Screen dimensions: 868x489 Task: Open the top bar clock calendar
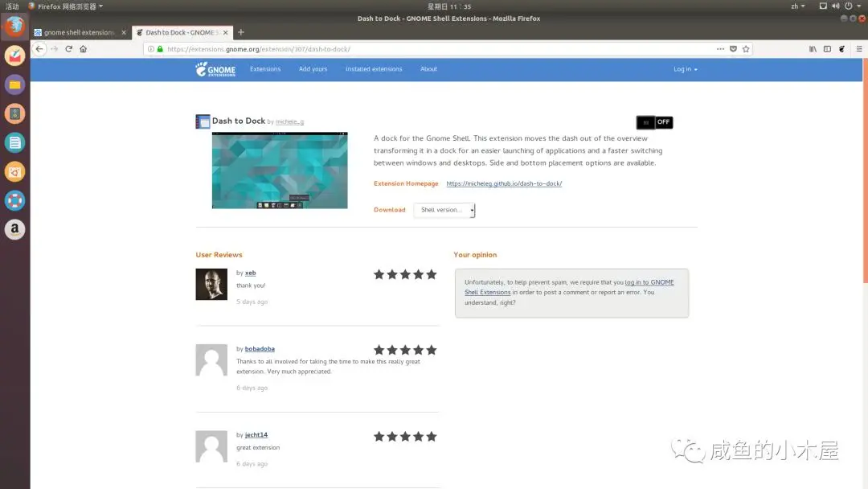449,6
